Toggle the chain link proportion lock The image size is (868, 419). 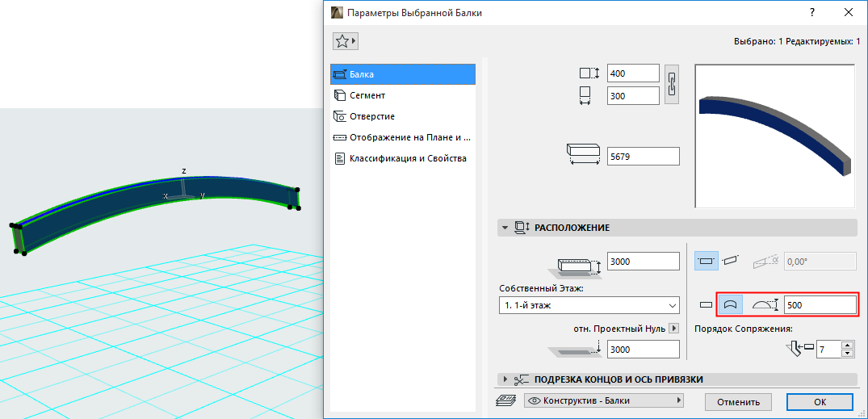[x=672, y=84]
